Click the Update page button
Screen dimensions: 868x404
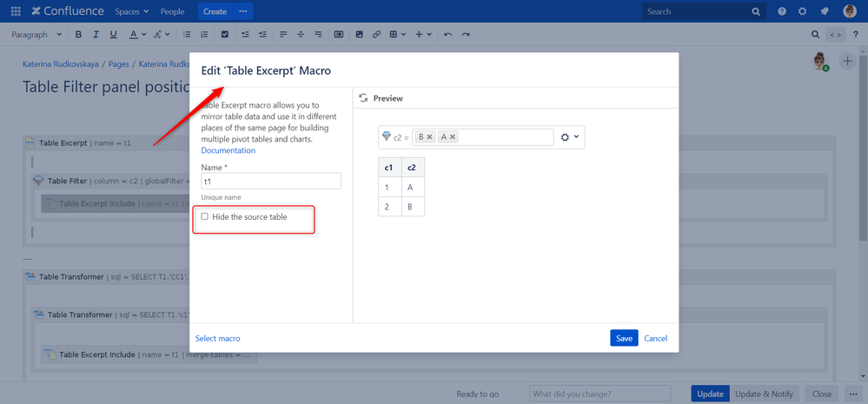click(710, 394)
